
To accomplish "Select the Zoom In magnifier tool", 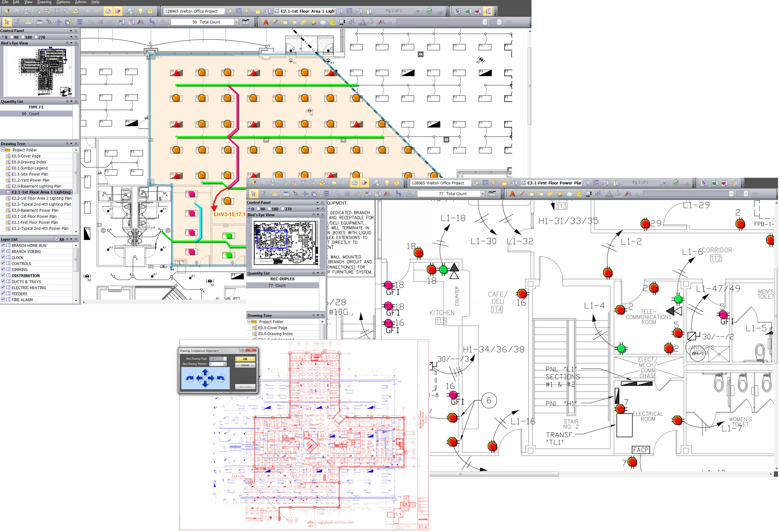I will point(37,11).
